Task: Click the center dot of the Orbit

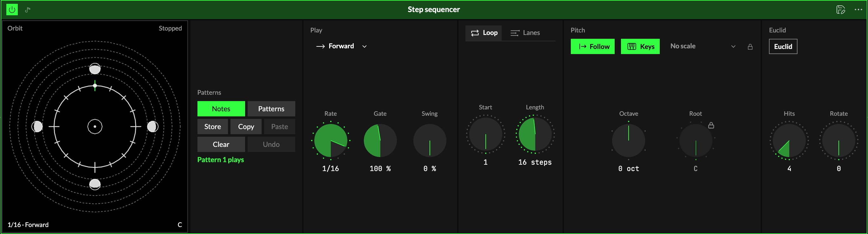Action: point(95,127)
